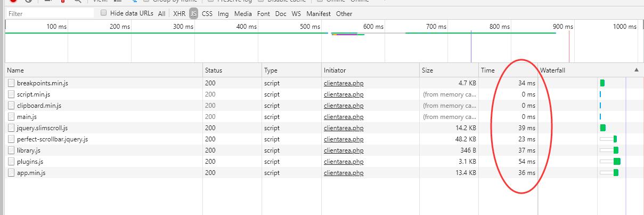This screenshot has height=215, width=644.
Task: Click inside the Filter text box
Action: pos(51,13)
